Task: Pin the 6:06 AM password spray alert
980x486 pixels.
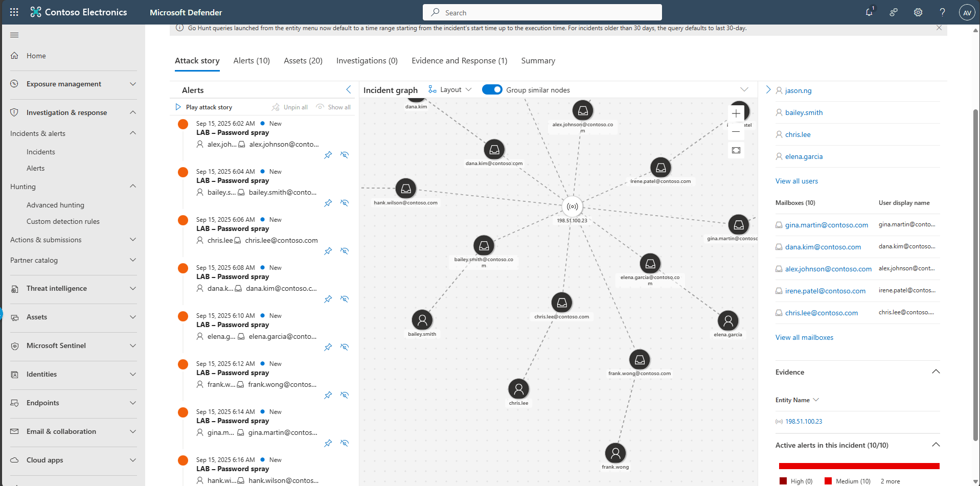Action: click(328, 251)
